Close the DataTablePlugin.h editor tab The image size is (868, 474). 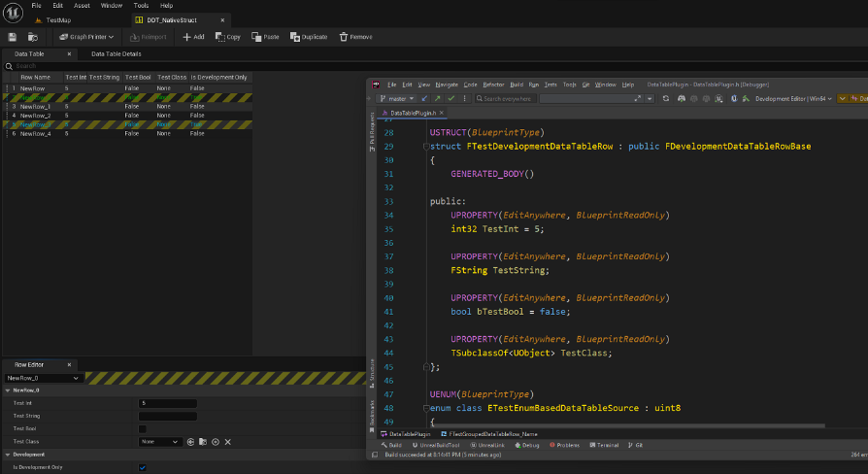pyautogui.click(x=442, y=113)
